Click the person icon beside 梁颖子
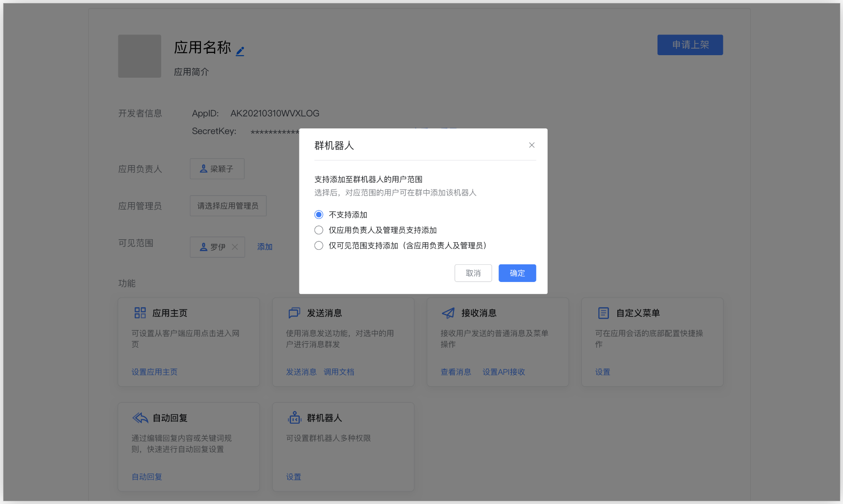This screenshot has width=843, height=504. 204,168
